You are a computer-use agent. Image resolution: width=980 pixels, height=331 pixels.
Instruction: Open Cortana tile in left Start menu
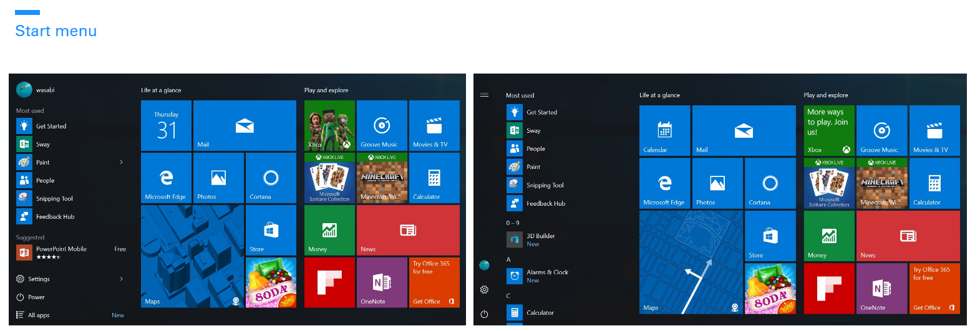point(271,178)
